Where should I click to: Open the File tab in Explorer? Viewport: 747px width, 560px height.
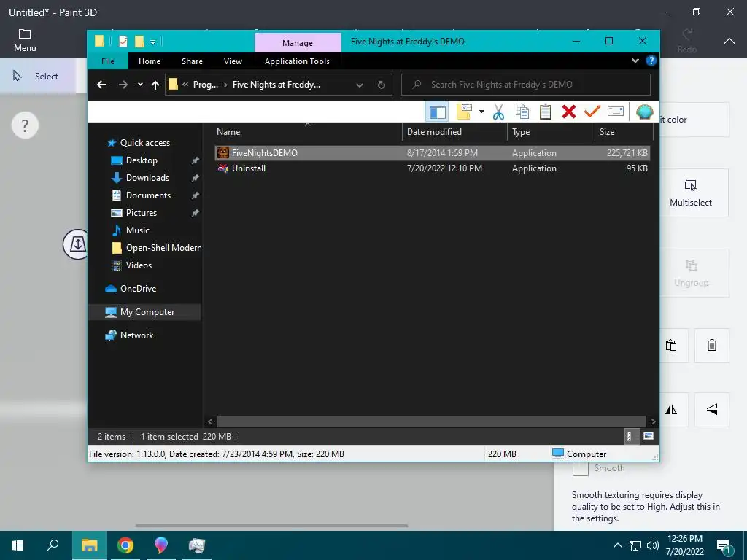[x=108, y=61]
